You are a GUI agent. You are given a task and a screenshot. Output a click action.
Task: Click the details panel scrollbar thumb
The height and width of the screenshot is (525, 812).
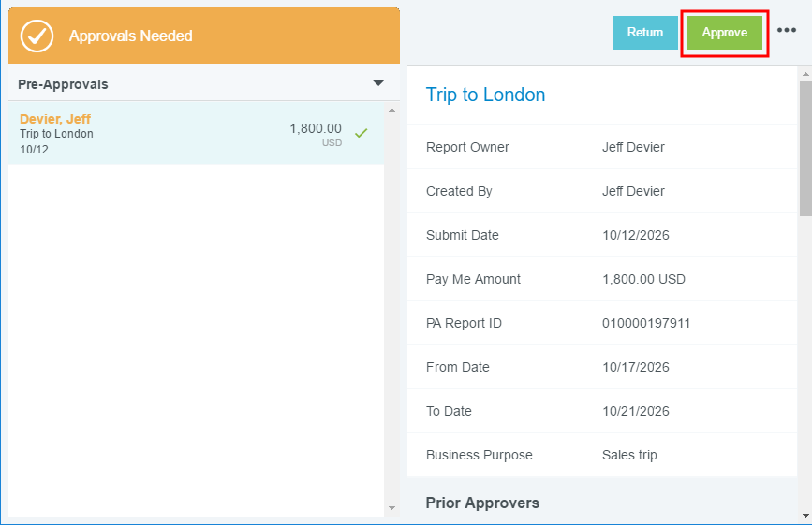(x=805, y=150)
